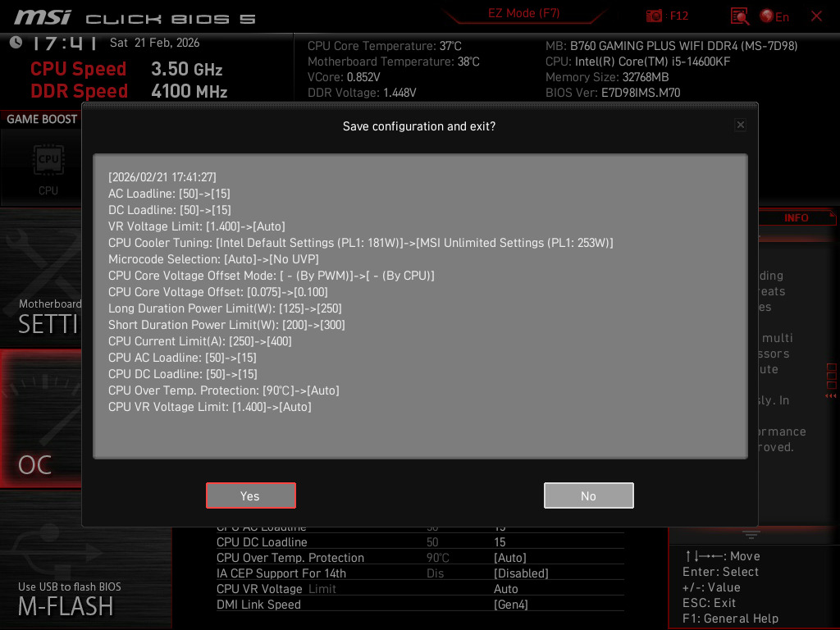This screenshot has height=630, width=840.
Task: Click the date Sat 21 Feb, 2026
Action: tap(154, 43)
